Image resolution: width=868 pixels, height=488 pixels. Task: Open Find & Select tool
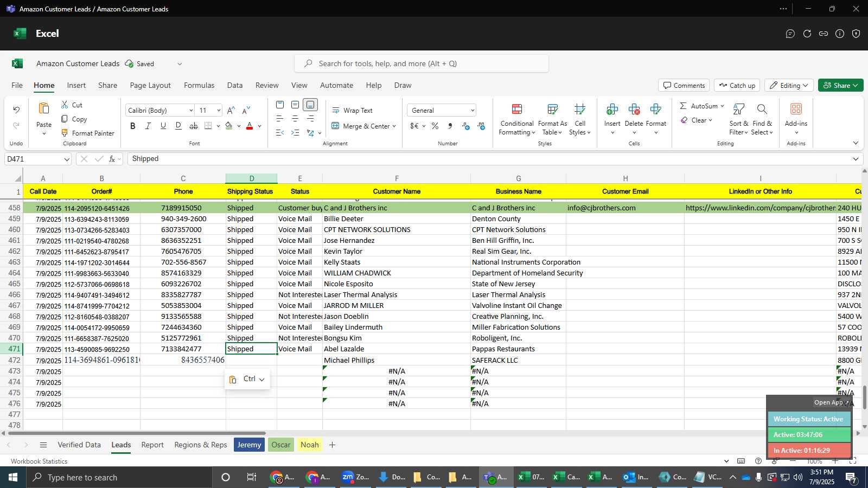point(762,120)
